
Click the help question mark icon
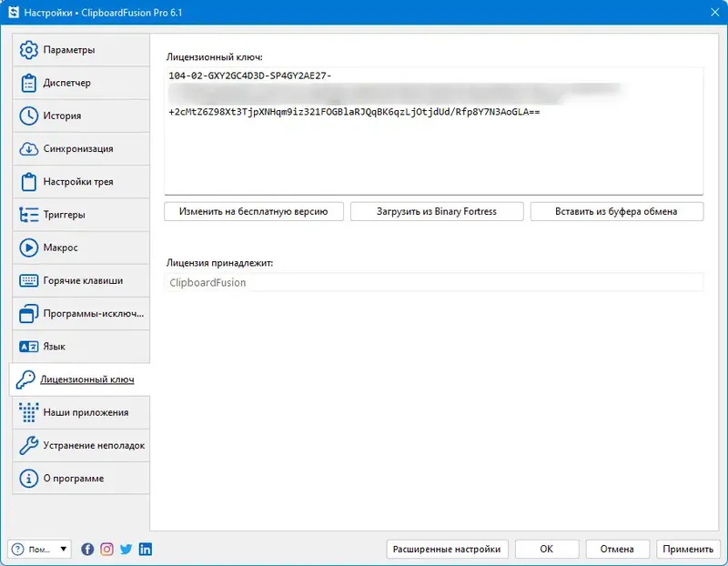[17, 550]
